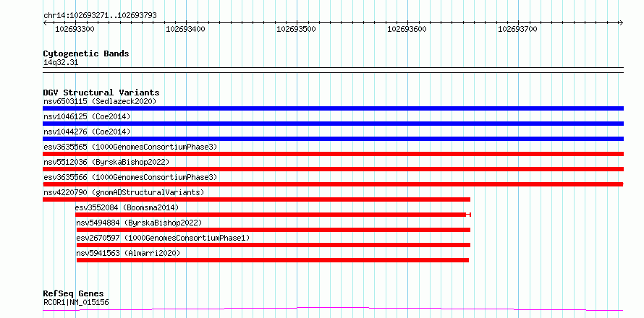Click the nsv1044276 (Coe2014) label

87,132
